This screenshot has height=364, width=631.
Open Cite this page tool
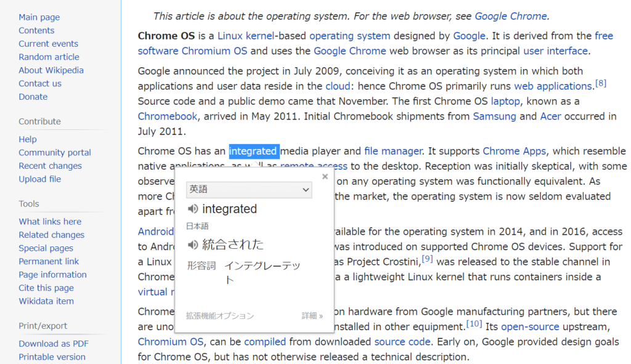(x=46, y=288)
